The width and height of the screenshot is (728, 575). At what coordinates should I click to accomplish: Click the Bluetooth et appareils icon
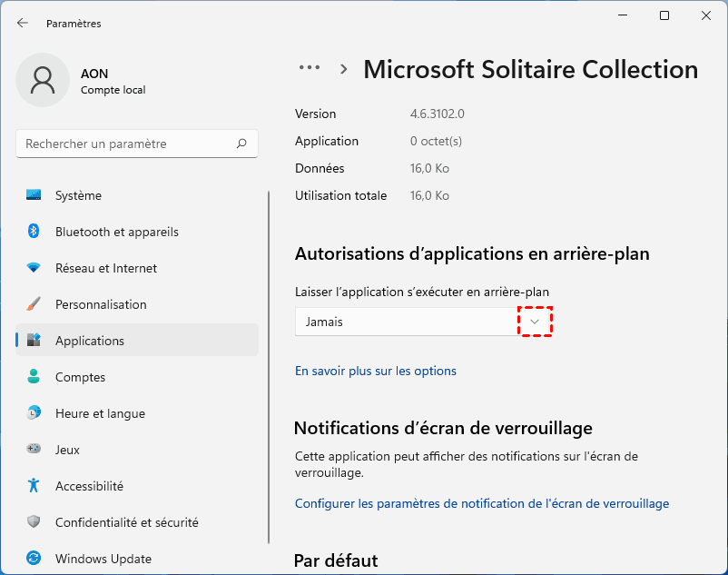point(34,232)
